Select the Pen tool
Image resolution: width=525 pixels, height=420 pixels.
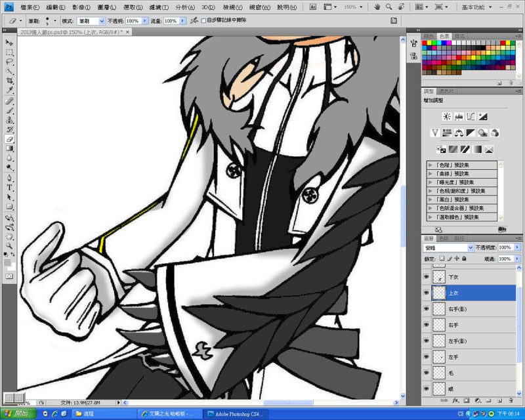(x=9, y=178)
